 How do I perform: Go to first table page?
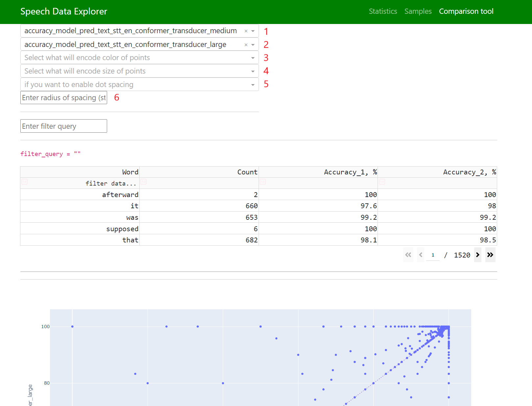(408, 255)
